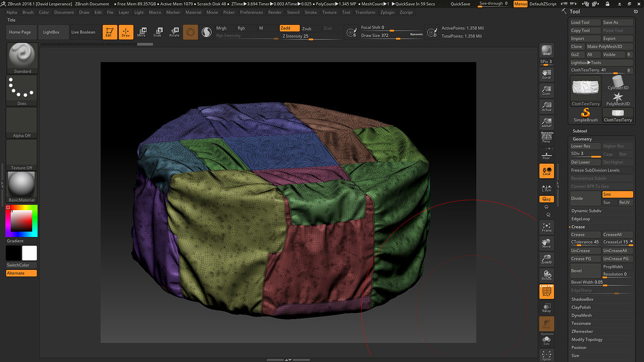The width and height of the screenshot is (644, 362).
Task: Open the Zplugin menu
Action: tap(387, 12)
